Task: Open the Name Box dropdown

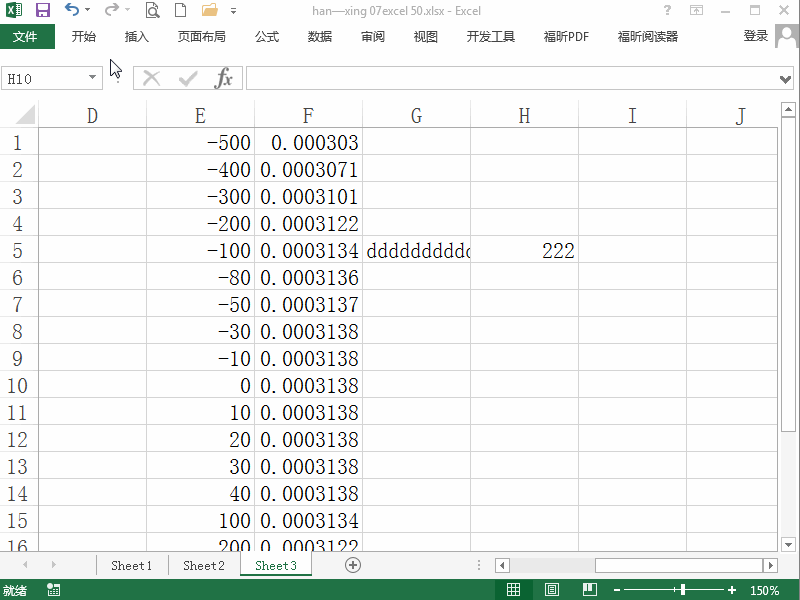Action: click(x=93, y=77)
